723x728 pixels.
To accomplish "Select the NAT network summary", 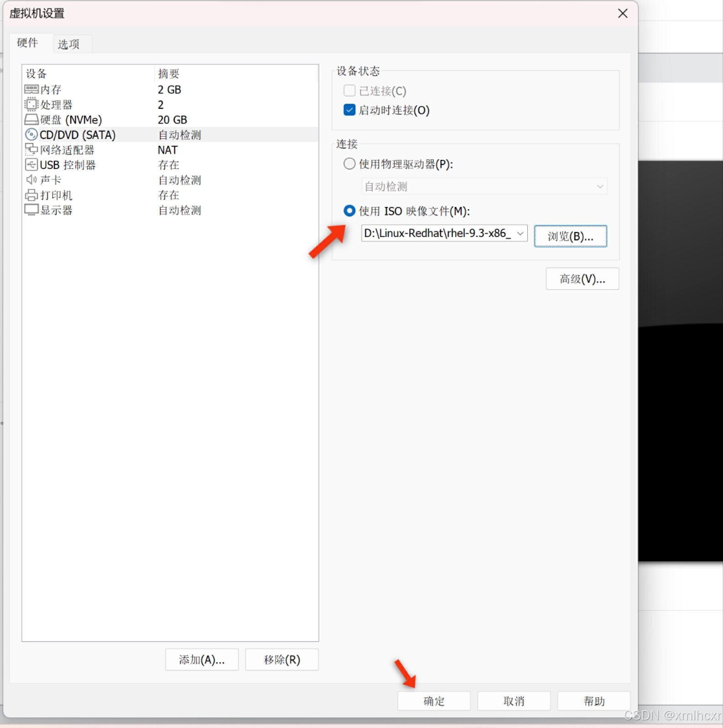I will 168,150.
